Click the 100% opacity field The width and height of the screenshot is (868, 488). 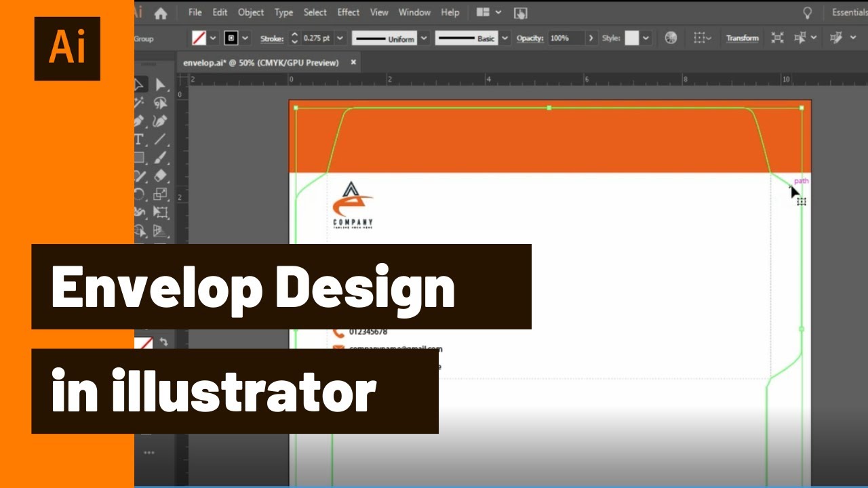(567, 39)
